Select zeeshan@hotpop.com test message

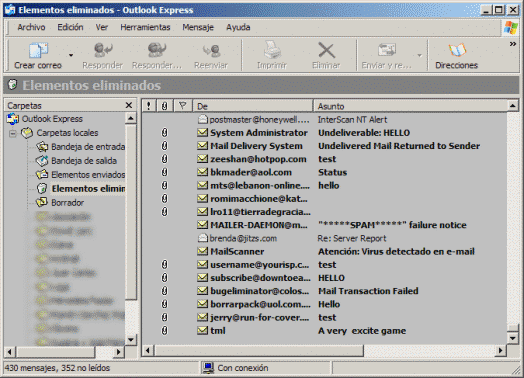pyautogui.click(x=324, y=159)
